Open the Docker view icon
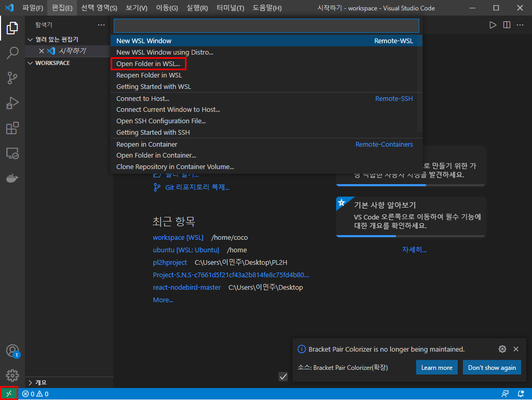 [12, 178]
